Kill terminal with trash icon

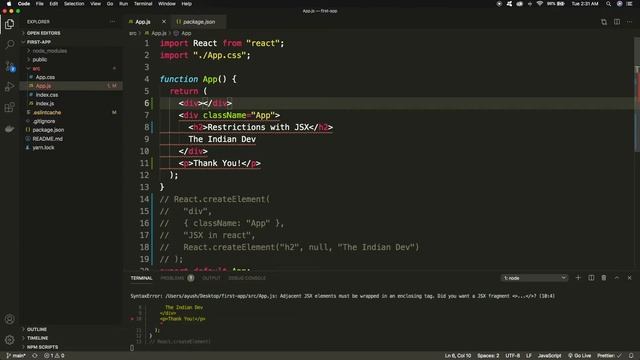pyautogui.click(x=604, y=278)
